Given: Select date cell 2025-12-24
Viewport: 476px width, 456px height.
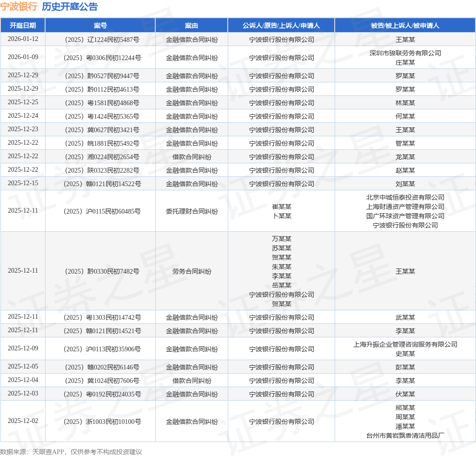Looking at the screenshot, I should pyautogui.click(x=23, y=116).
